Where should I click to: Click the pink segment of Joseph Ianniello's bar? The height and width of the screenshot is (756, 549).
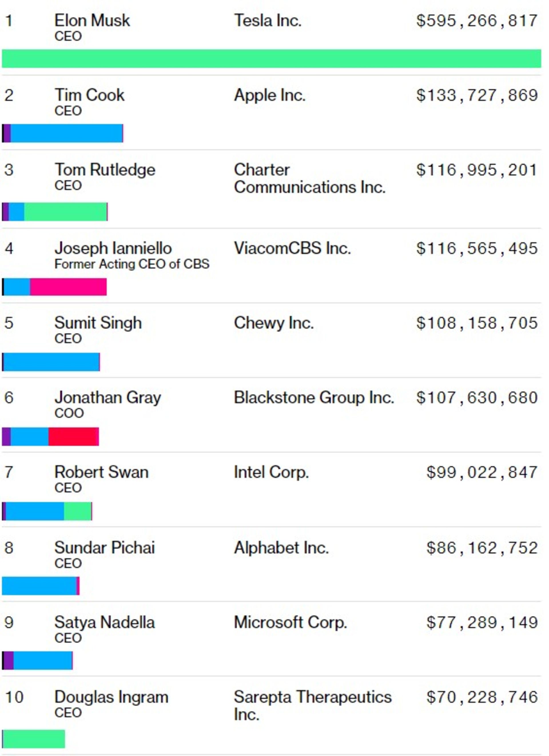(68, 287)
